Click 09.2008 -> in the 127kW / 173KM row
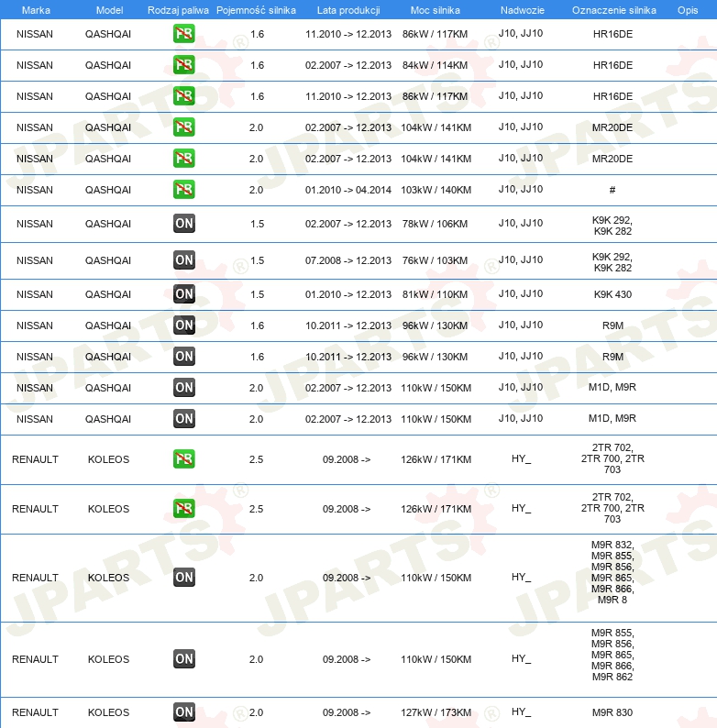 click(x=347, y=712)
